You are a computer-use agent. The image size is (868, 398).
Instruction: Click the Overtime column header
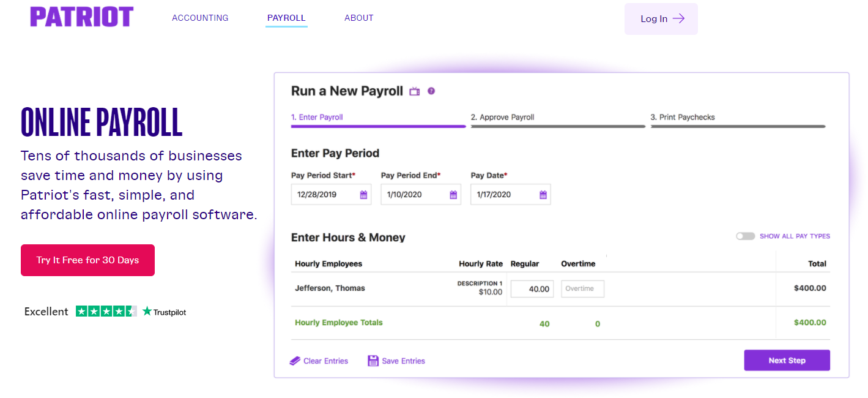(x=578, y=264)
